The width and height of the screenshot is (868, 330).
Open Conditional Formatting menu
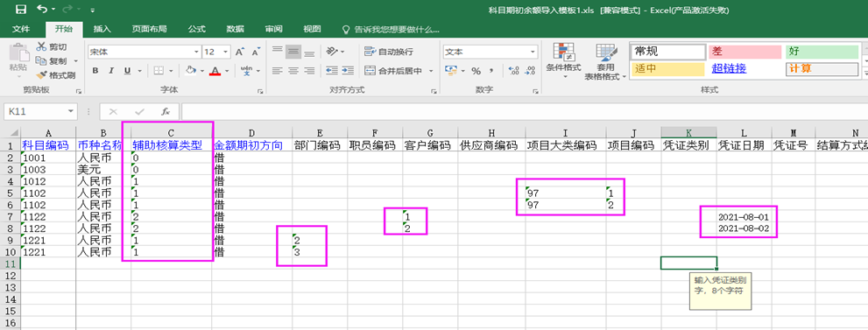click(x=563, y=60)
